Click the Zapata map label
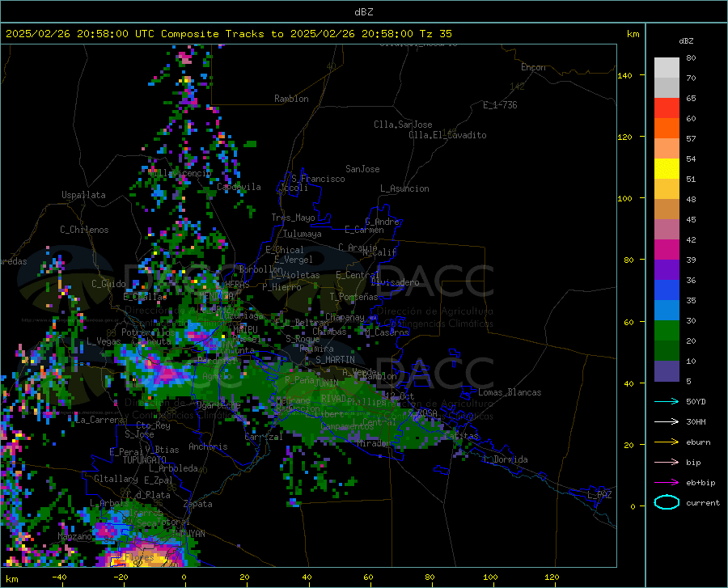This screenshot has width=728, height=588. click(198, 504)
